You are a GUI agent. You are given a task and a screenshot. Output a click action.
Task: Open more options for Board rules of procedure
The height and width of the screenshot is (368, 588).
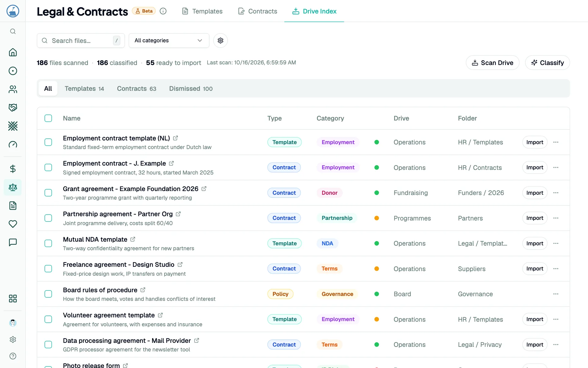[x=556, y=294]
